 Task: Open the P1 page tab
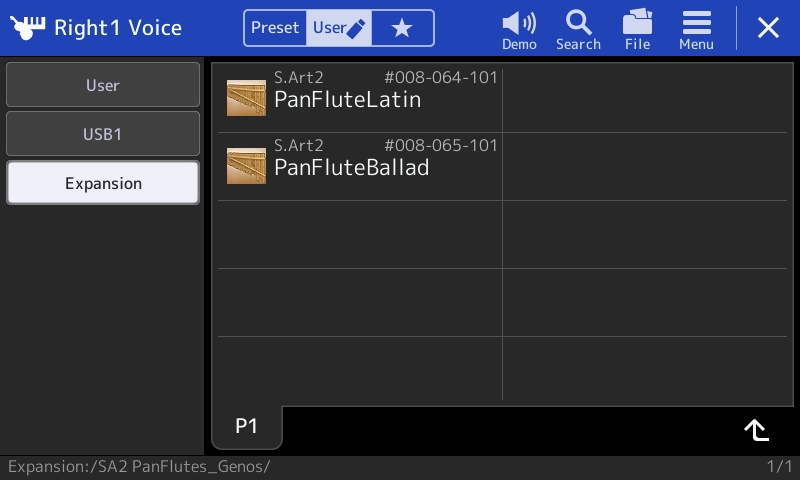[x=246, y=426]
